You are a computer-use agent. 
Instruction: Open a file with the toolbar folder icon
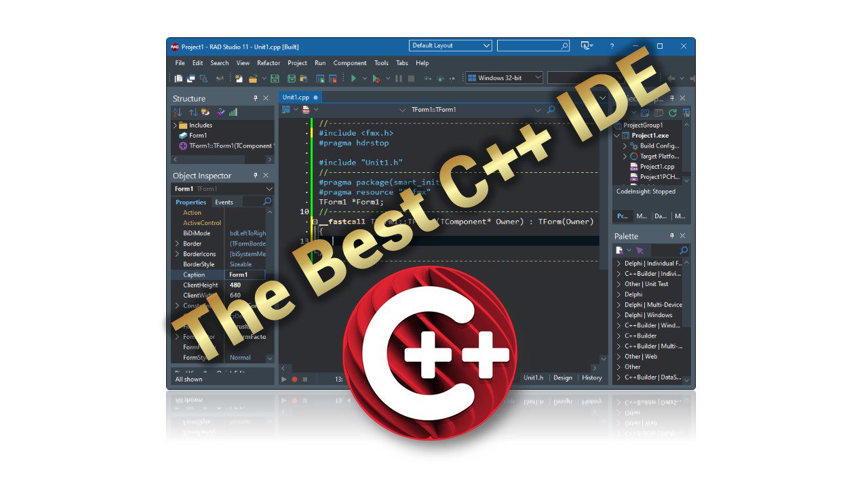pos(253,79)
